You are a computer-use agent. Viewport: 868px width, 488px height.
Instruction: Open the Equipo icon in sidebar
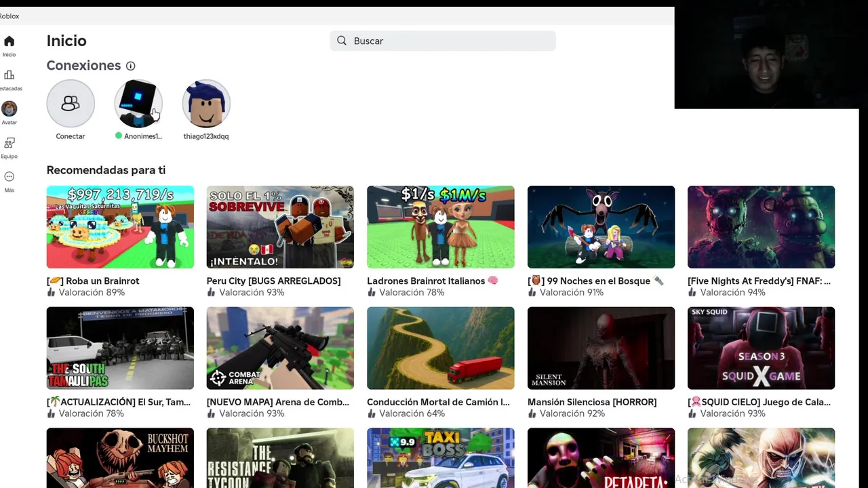point(9,143)
